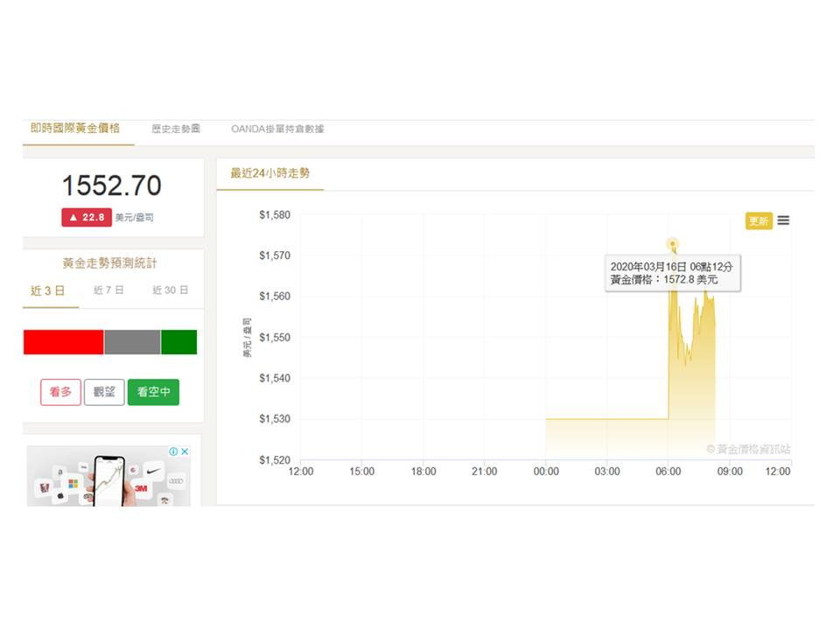840x630 pixels.
Task: Show 近 30 日 forecast statistics
Action: click(170, 290)
